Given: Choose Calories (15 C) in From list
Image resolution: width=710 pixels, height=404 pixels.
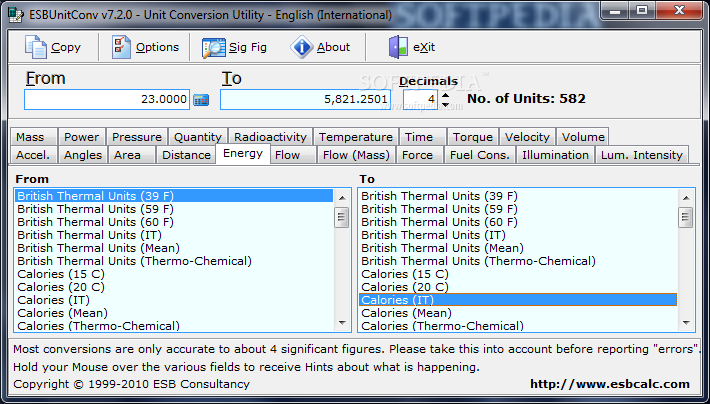Looking at the screenshot, I should pos(174,274).
